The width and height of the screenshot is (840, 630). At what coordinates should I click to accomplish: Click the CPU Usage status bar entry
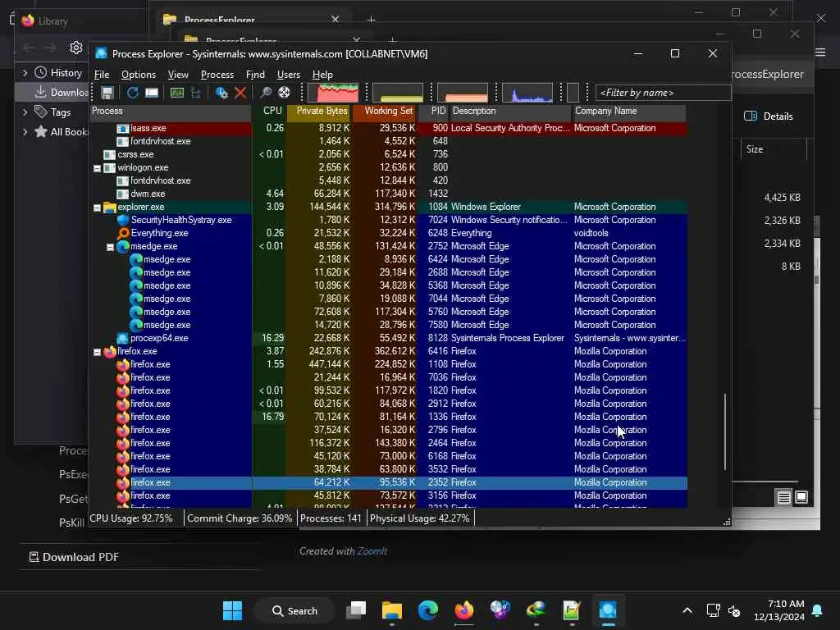tap(131, 518)
